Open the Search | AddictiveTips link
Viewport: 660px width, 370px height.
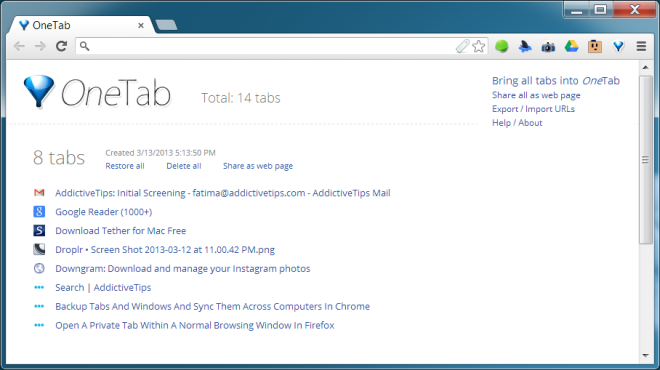coord(103,287)
